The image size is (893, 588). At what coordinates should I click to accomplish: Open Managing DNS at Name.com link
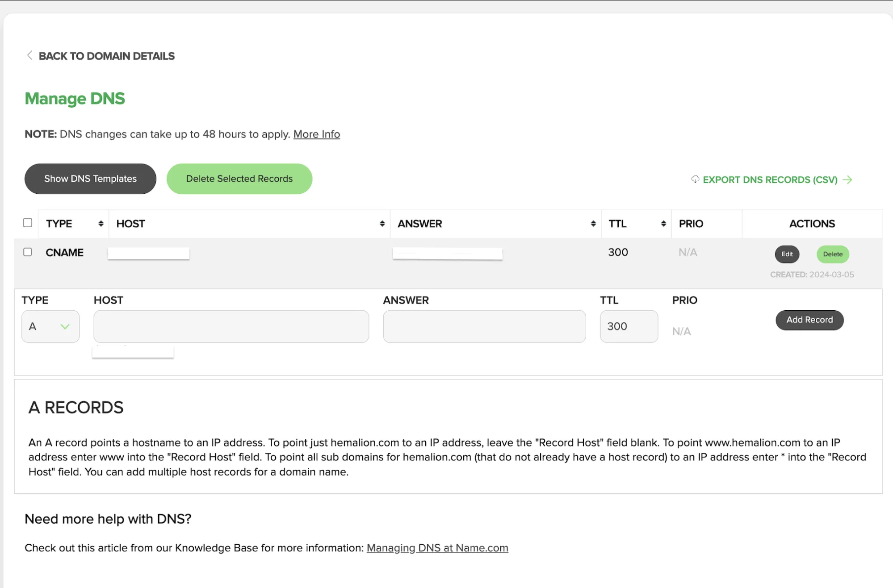click(x=437, y=548)
